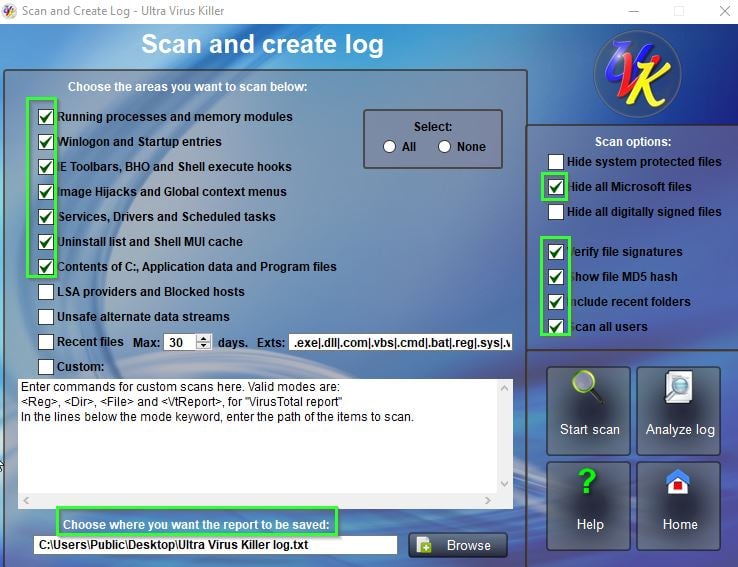Viewport: 738px width, 567px height.
Task: Enable Unsafe alternate data streams
Action: [x=46, y=317]
